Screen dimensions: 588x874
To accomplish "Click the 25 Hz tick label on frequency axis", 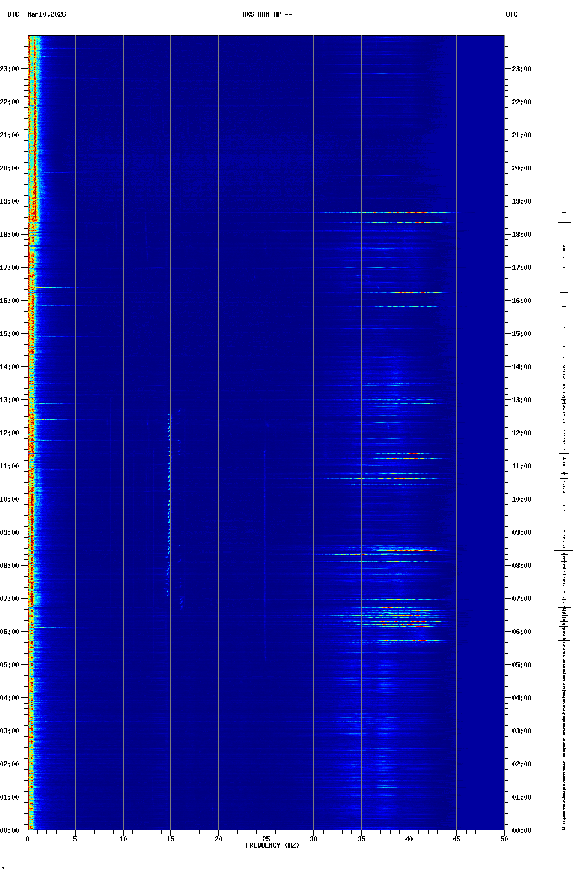I will coord(266,839).
